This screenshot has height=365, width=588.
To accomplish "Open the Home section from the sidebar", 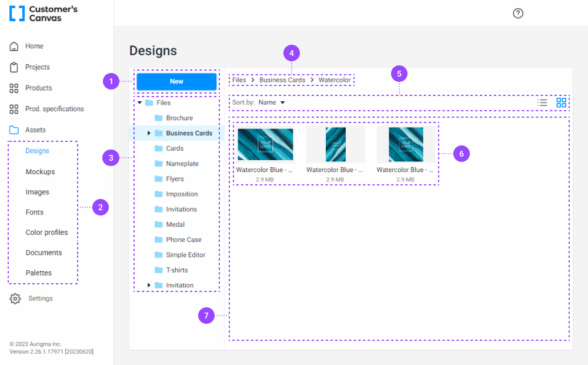I will pos(14,46).
